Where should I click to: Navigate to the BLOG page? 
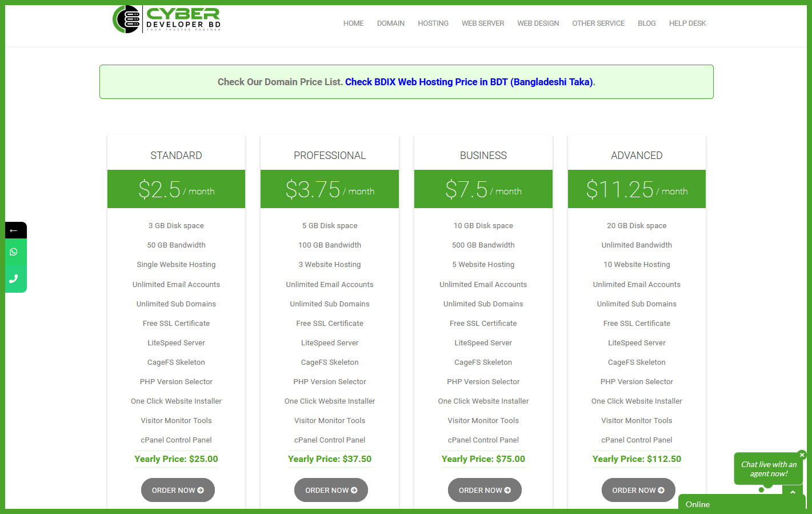tap(646, 23)
